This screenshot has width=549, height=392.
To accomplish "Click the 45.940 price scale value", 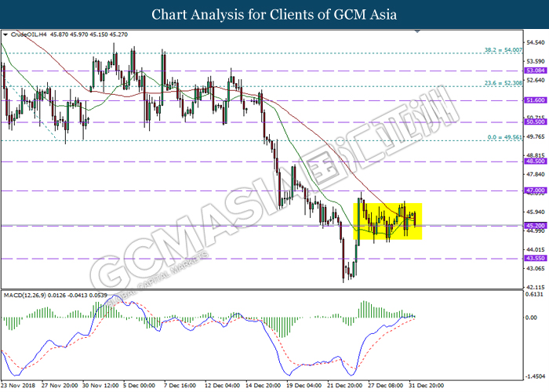I will pyautogui.click(x=536, y=212).
